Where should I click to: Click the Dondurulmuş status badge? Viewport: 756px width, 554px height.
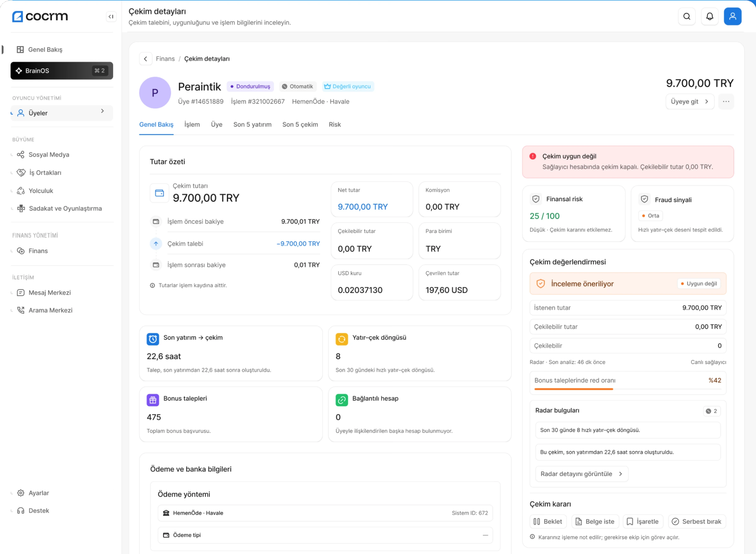(x=250, y=87)
